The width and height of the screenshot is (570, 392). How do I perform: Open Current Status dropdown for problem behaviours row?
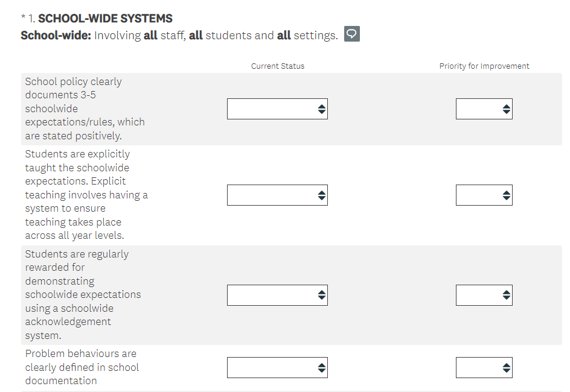point(277,367)
